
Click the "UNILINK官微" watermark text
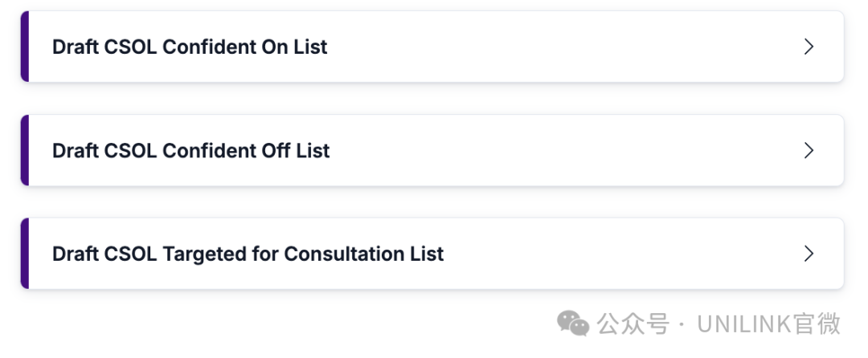(768, 323)
